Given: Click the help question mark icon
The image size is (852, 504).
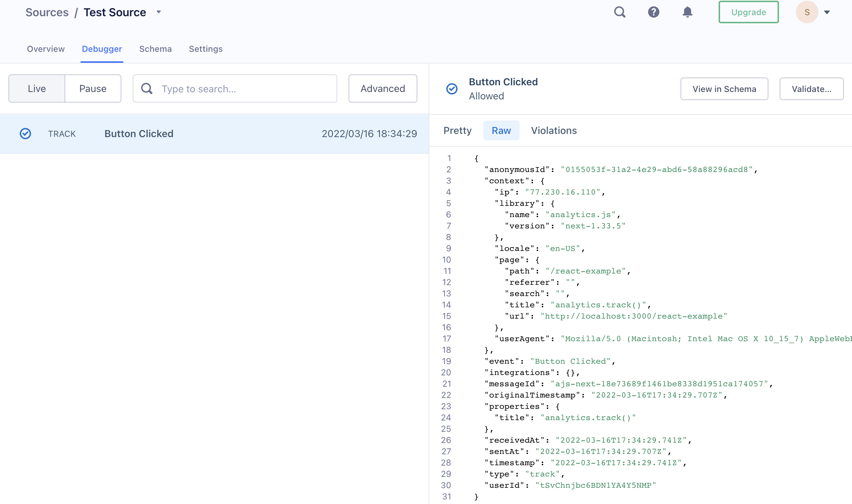Looking at the screenshot, I should point(653,12).
